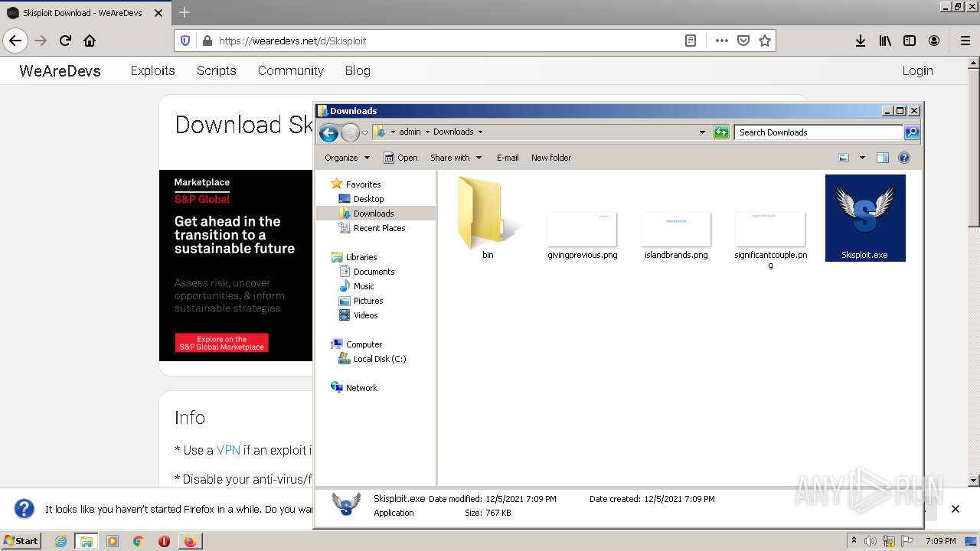Open Firefox downloads arrow icon
Image resolution: width=980 pixels, height=551 pixels.
861,41
